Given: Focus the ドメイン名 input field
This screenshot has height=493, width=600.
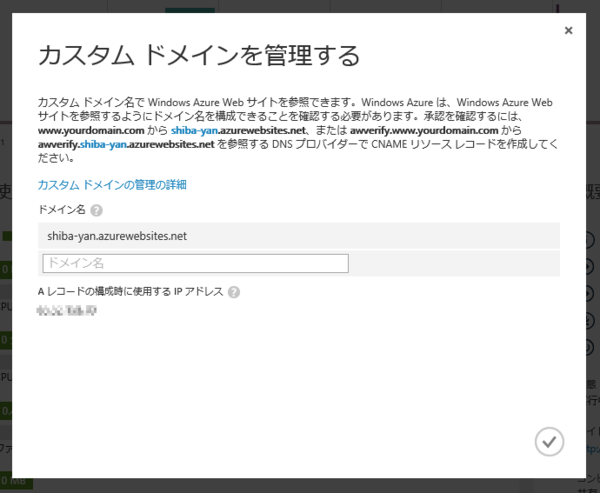Looking at the screenshot, I should pos(196,263).
